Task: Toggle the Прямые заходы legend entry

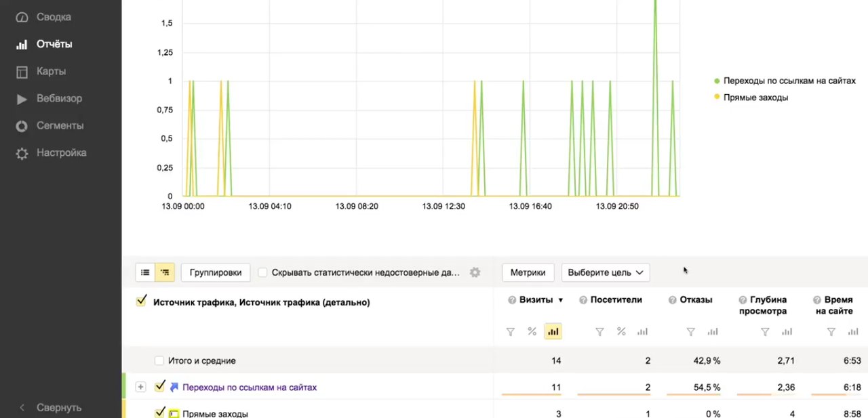Action: pyautogui.click(x=751, y=98)
